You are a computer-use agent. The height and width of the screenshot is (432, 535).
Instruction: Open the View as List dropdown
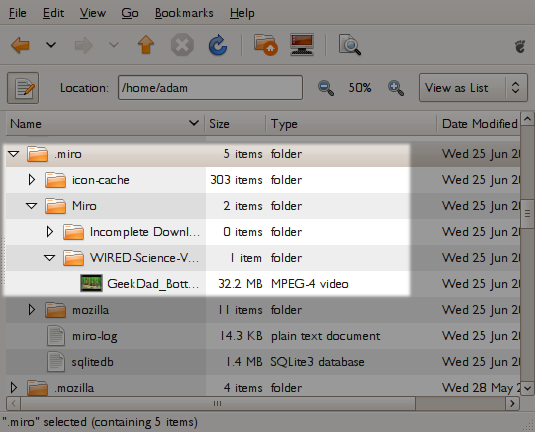473,88
